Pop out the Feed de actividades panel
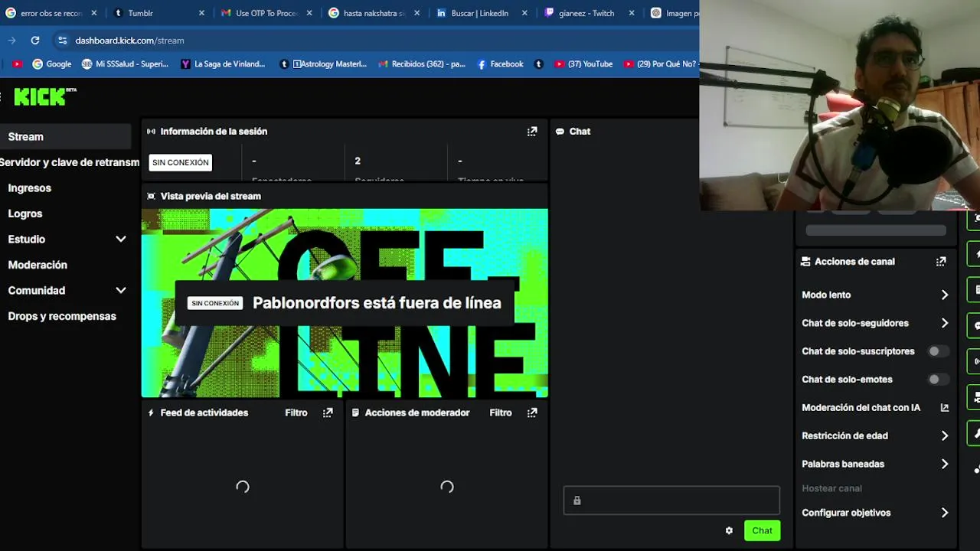Viewport: 980px width, 551px height. (328, 412)
